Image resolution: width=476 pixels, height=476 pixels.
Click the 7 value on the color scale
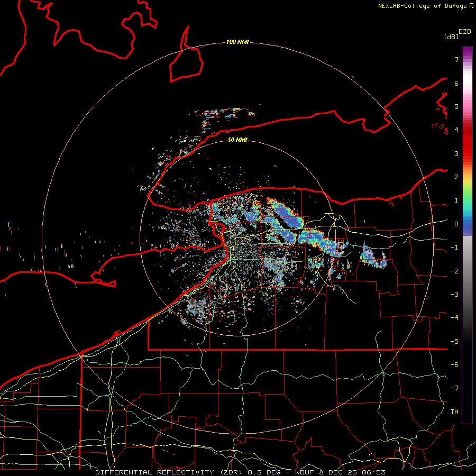point(456,59)
